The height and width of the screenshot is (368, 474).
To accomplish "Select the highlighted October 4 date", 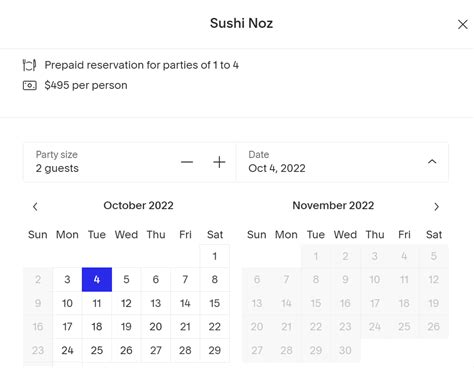I will click(97, 279).
